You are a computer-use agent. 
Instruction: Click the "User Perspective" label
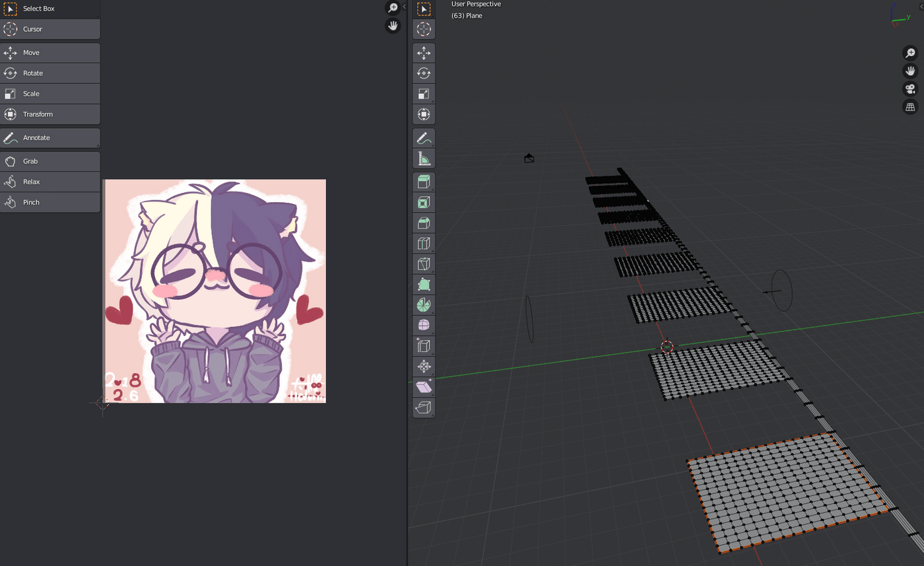tap(476, 4)
